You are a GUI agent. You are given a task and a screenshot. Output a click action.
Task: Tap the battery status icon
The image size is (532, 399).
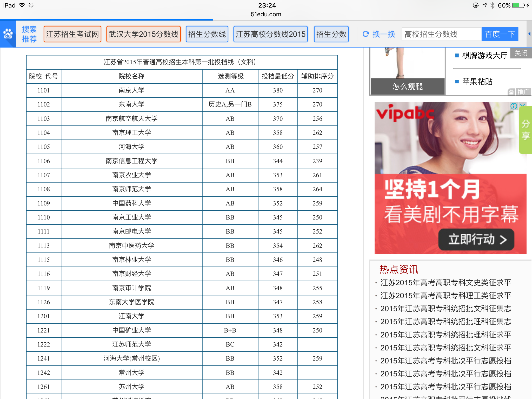tap(518, 5)
